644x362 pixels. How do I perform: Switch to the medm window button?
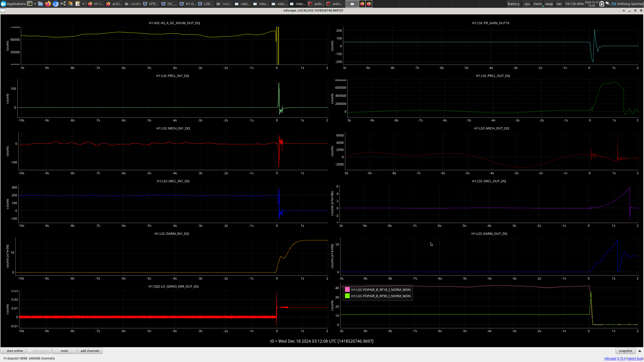133,4
